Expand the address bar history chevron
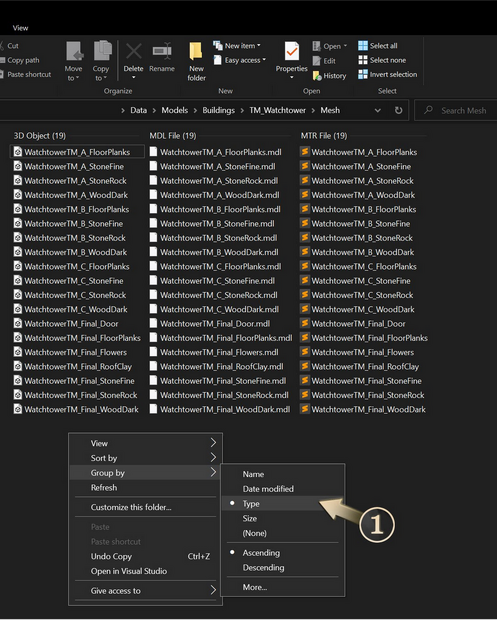Screen dimensions: 497x620 (378, 110)
